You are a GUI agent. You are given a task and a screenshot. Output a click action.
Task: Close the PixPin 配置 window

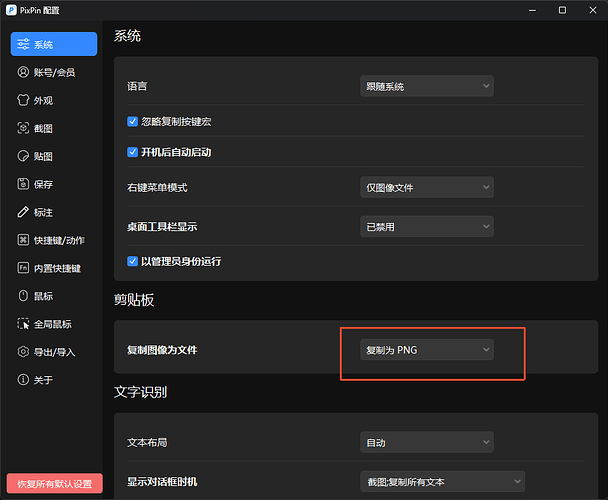592,10
